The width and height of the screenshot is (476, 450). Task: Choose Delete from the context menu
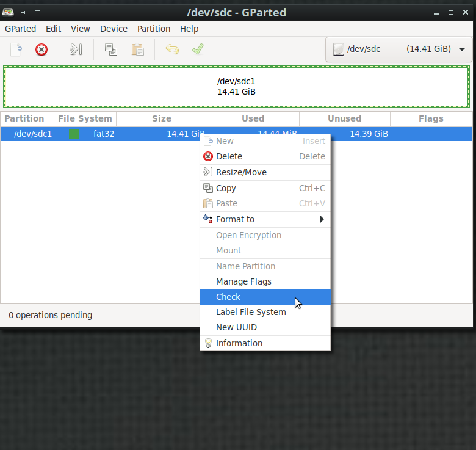point(265,156)
